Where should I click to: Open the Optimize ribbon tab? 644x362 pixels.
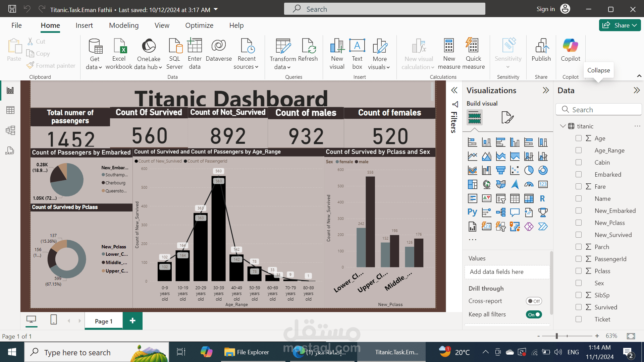(x=199, y=25)
